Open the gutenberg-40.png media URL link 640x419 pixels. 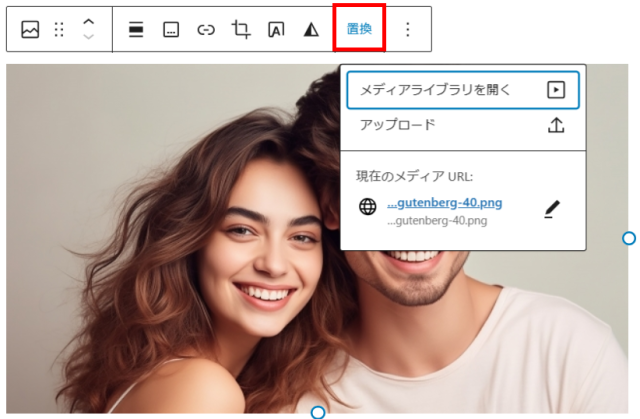coord(444,203)
